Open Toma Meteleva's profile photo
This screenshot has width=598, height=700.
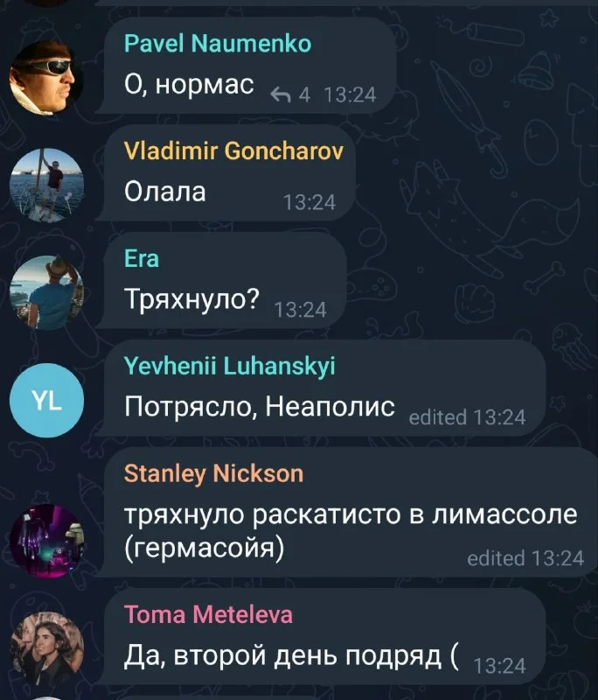46,648
